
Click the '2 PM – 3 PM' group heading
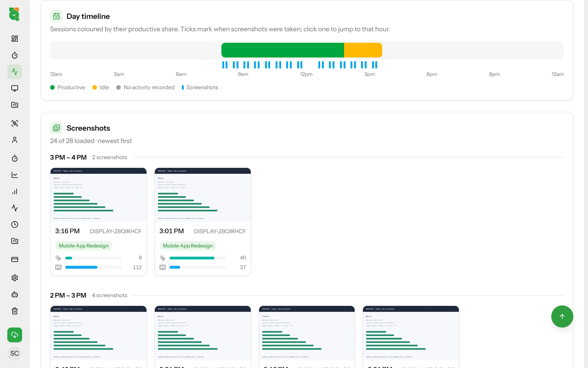click(x=68, y=295)
